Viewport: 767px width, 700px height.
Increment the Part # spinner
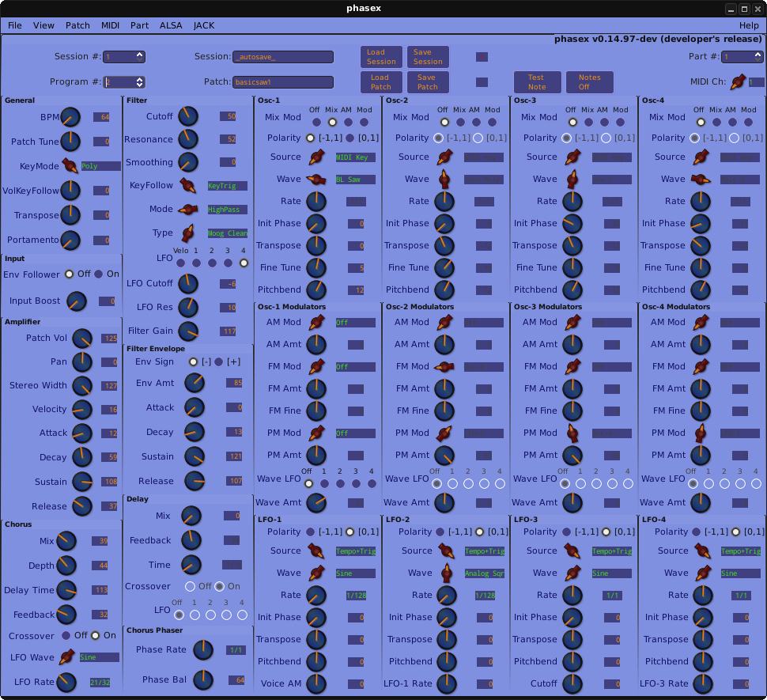[758, 55]
